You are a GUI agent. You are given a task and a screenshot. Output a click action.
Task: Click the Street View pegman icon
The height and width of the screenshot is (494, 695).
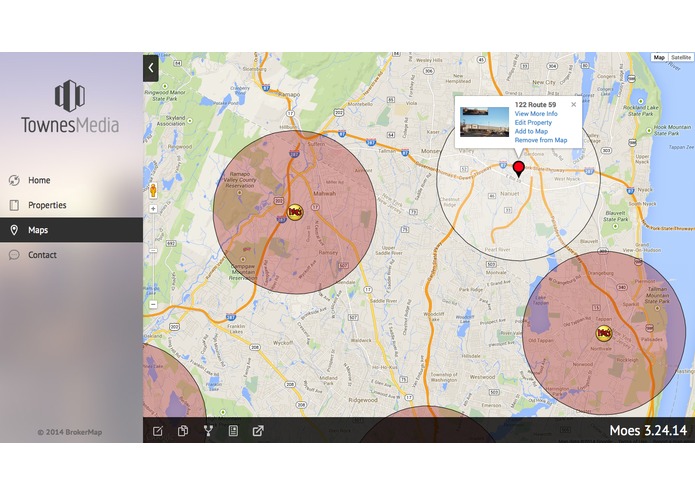pos(153,191)
